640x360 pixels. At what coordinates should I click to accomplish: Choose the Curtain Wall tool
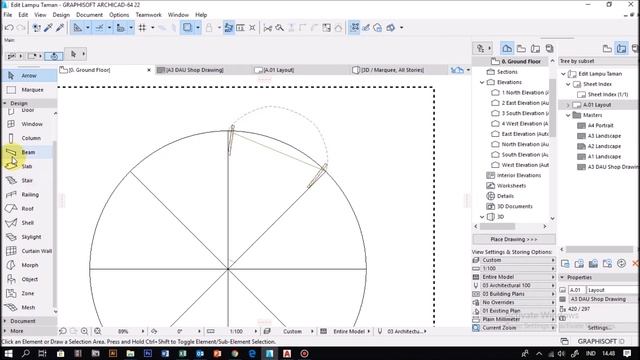tap(29, 251)
